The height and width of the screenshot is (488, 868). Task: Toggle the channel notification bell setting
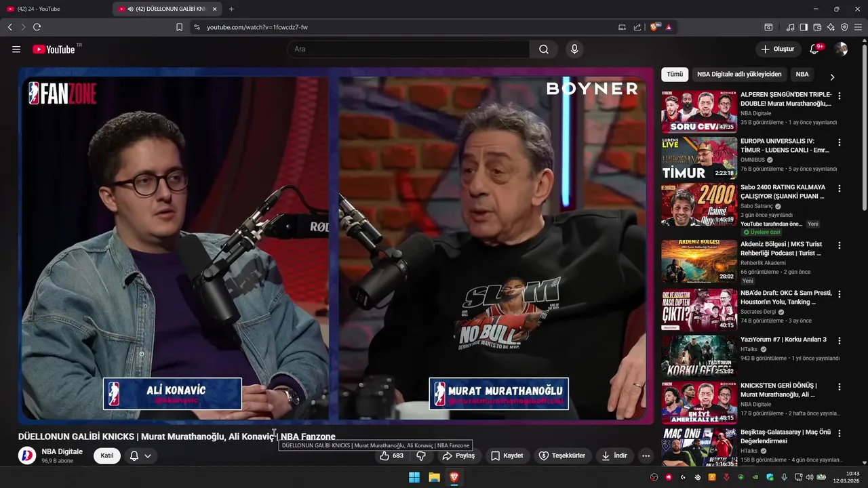click(x=140, y=455)
